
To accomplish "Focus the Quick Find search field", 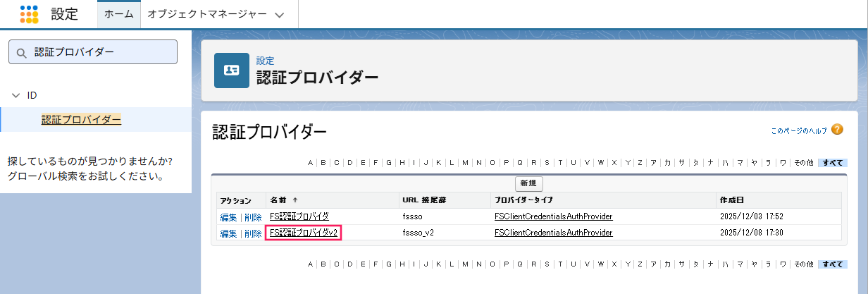I will coord(92,52).
